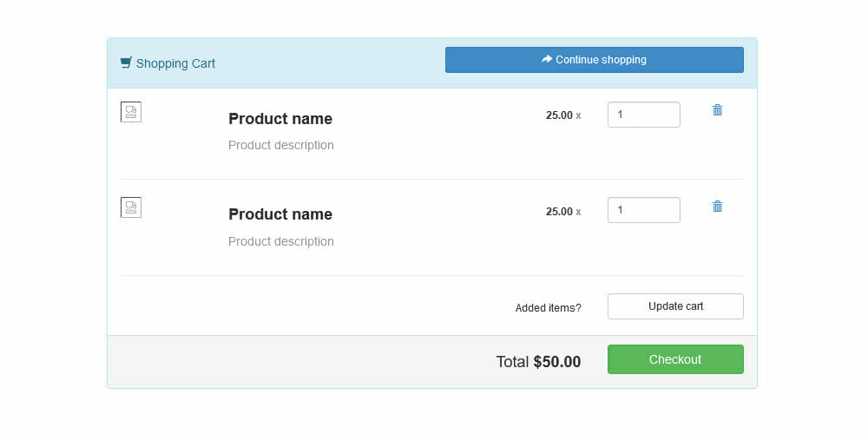Proceed with the green Checkout button
This screenshot has width=868, height=434.
pos(675,359)
